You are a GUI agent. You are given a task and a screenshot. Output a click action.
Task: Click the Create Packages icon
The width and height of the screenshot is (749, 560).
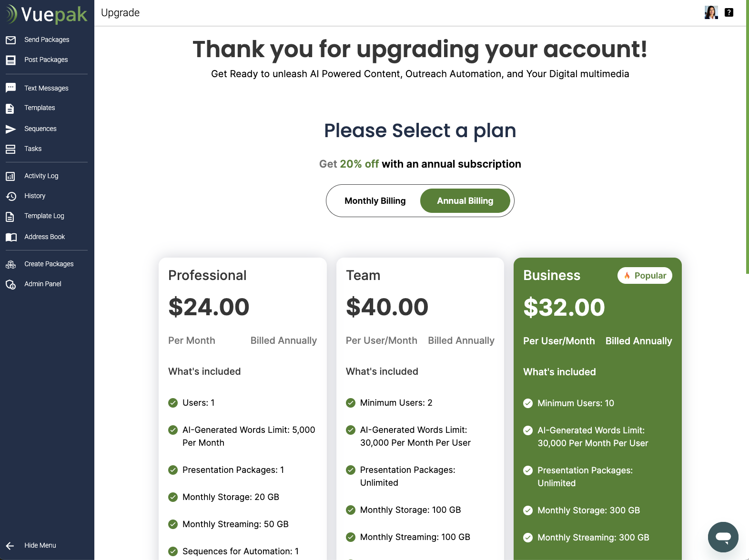[11, 264]
